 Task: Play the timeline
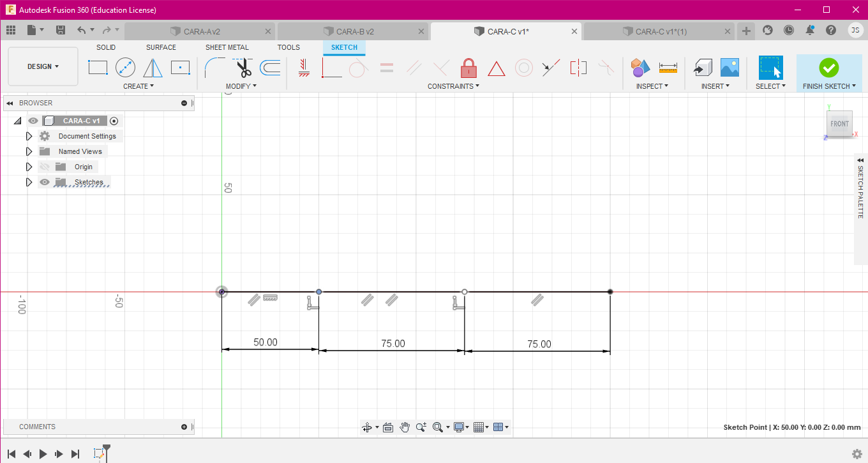click(43, 454)
